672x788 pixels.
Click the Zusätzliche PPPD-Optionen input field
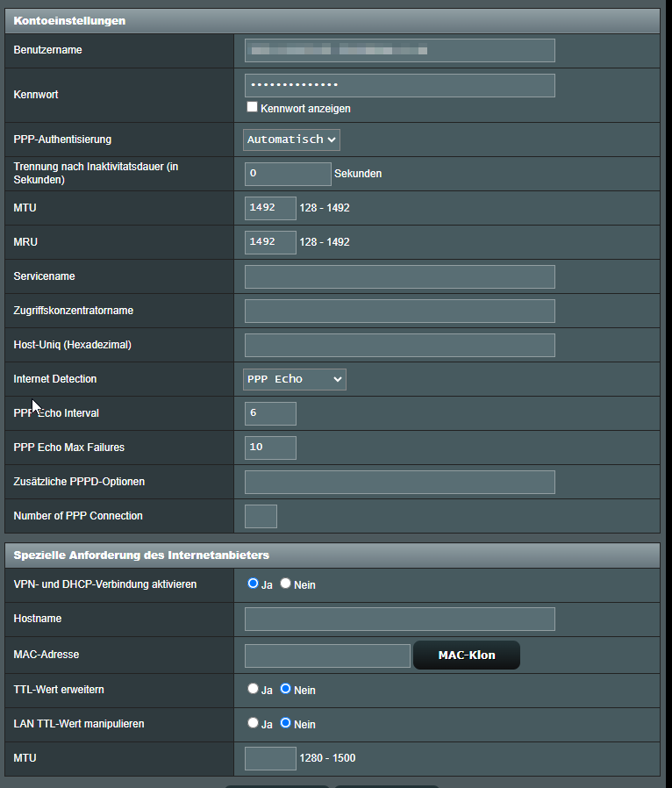click(x=400, y=482)
